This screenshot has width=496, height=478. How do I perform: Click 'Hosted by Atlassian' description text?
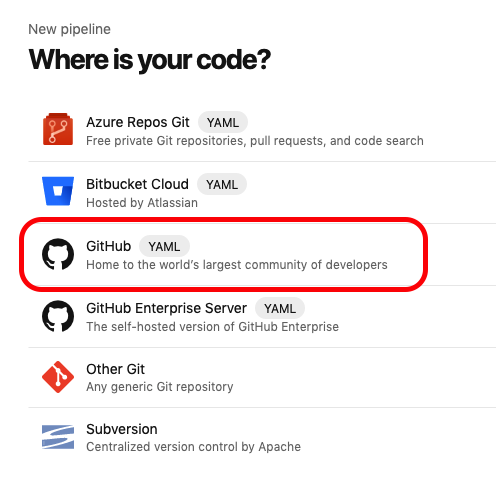pyautogui.click(x=142, y=203)
